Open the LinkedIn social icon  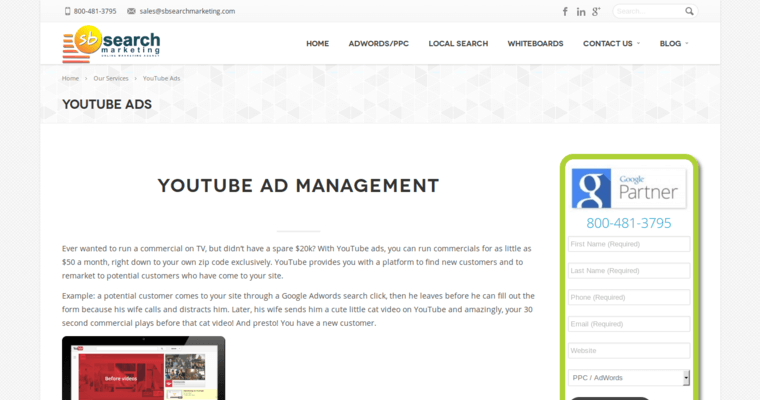pyautogui.click(x=581, y=12)
